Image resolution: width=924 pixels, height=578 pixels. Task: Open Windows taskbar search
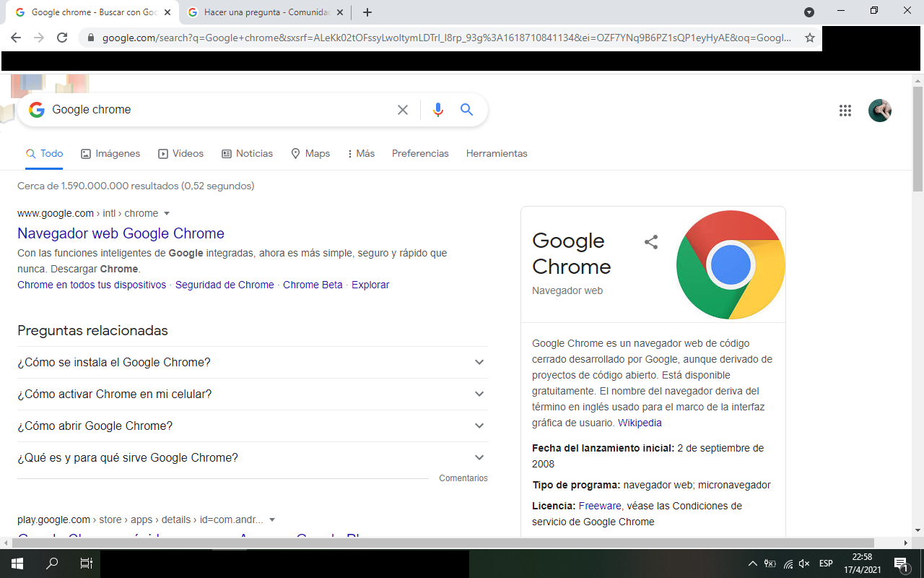click(52, 564)
